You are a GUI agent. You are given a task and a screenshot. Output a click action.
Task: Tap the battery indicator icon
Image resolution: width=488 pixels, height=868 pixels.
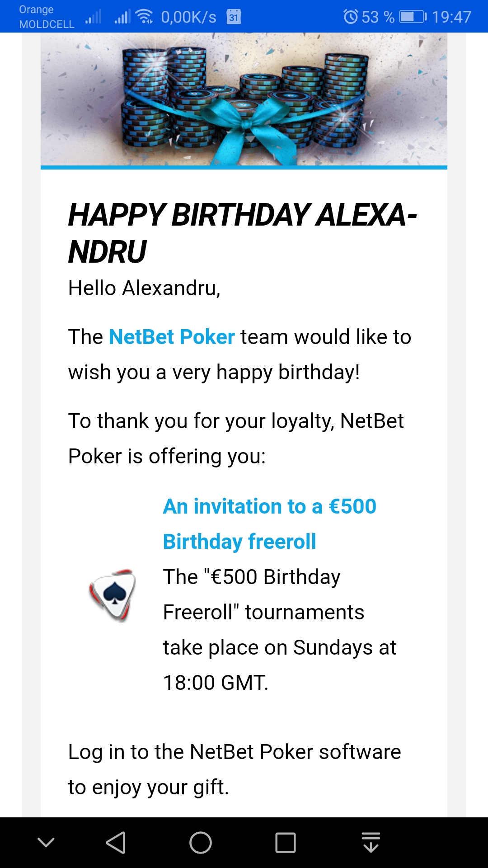pyautogui.click(x=413, y=17)
